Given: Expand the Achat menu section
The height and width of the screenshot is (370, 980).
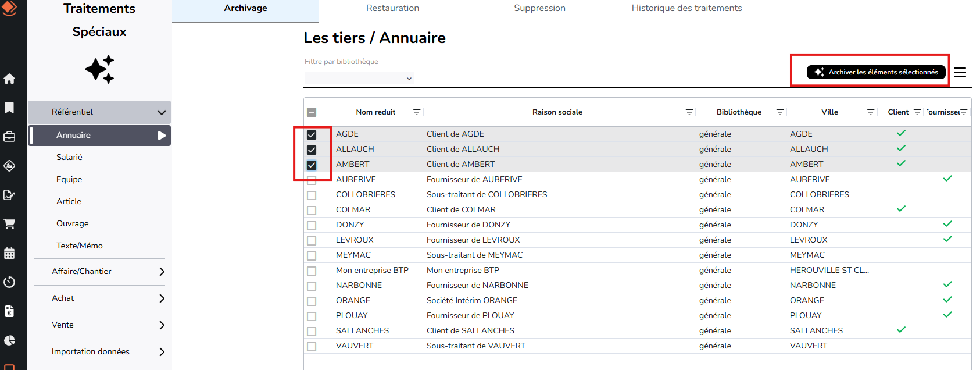Looking at the screenshot, I should pos(99,298).
